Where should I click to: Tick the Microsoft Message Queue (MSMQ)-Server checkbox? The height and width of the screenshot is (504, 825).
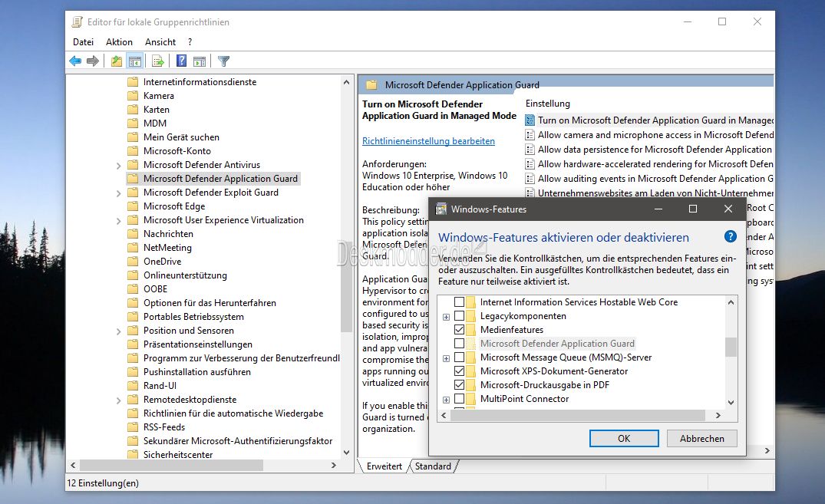460,357
